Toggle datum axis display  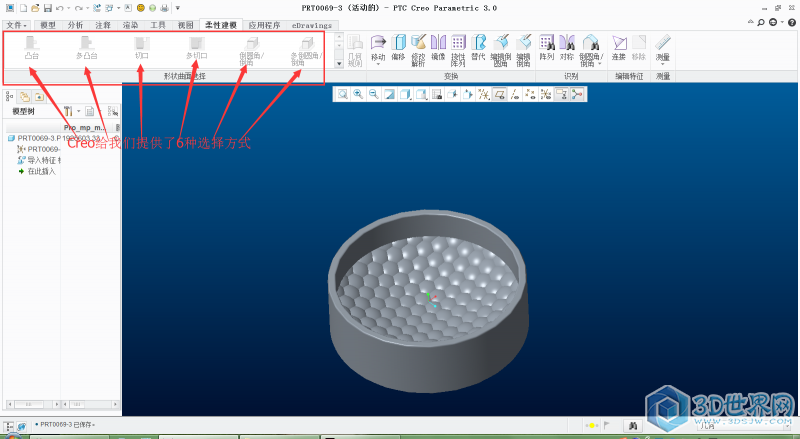(515, 94)
